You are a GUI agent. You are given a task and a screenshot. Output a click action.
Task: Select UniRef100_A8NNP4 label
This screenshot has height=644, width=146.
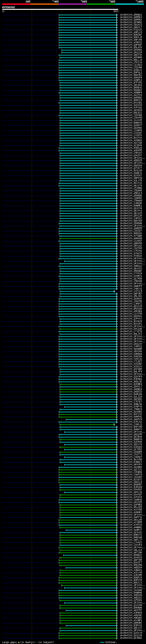[x=131, y=93]
